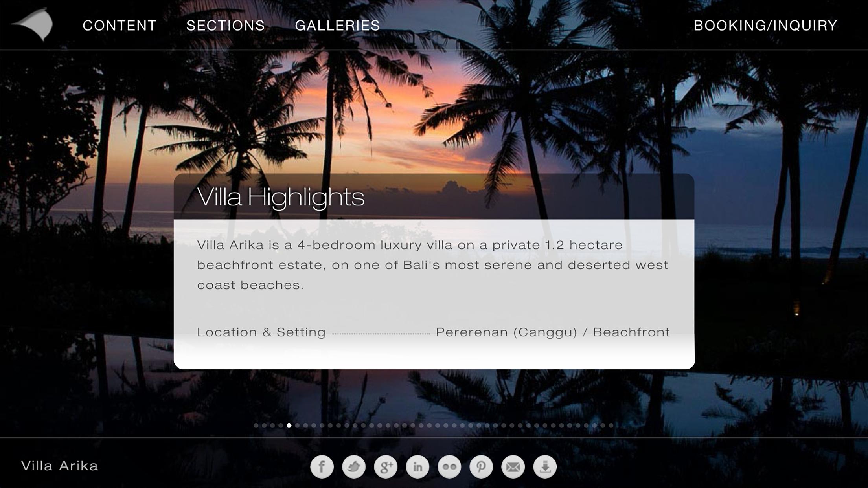Send by email envelope icon
This screenshot has width=868, height=488.
(513, 467)
